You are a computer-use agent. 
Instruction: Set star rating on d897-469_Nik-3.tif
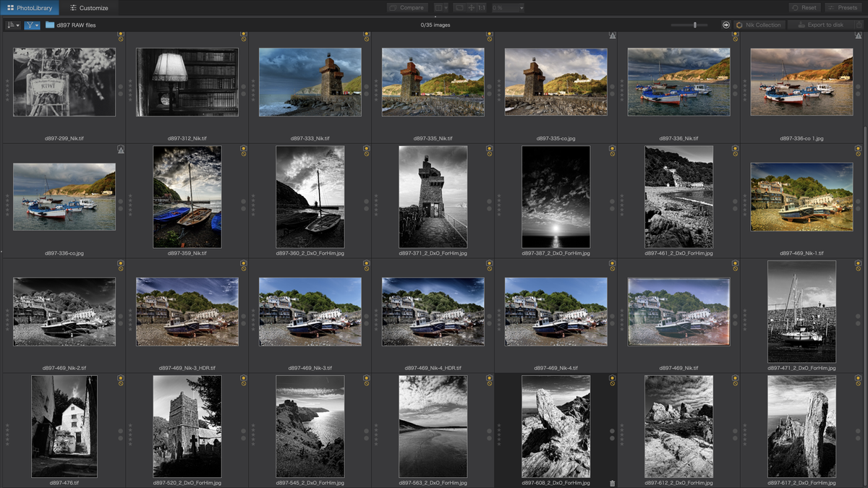pyautogui.click(x=253, y=321)
